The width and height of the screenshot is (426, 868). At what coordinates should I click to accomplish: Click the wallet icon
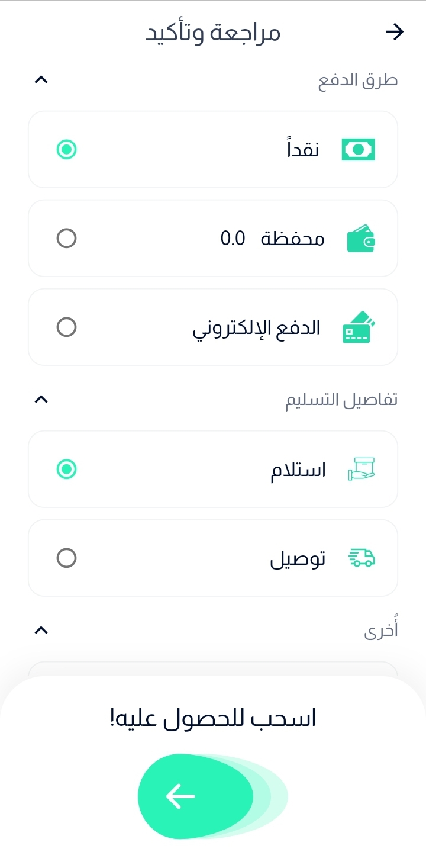coord(360,239)
